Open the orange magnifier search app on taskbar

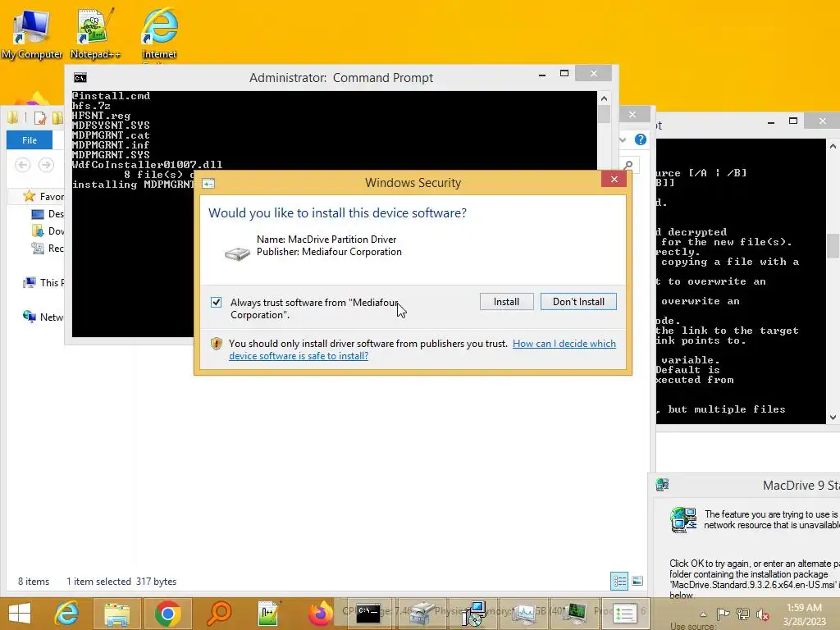(x=219, y=614)
